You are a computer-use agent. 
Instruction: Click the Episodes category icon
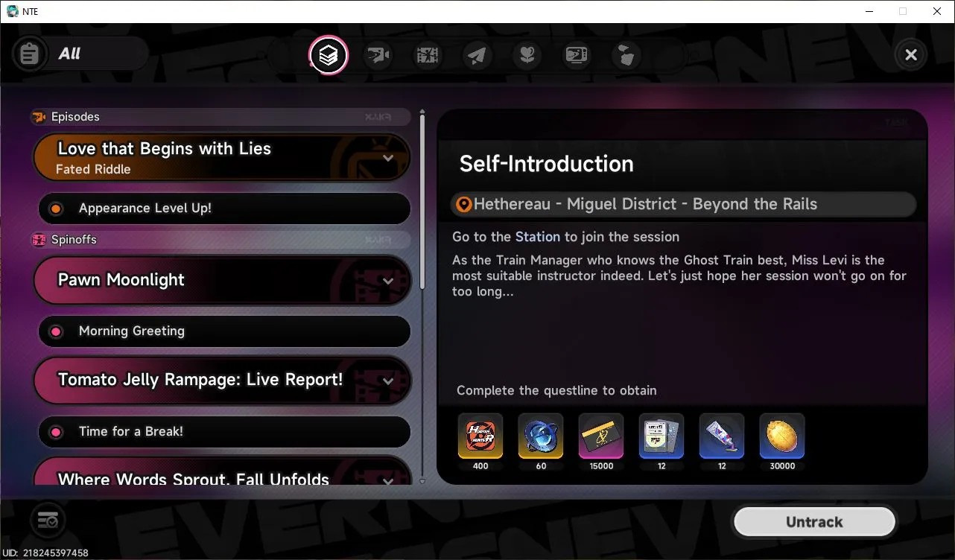(x=39, y=117)
